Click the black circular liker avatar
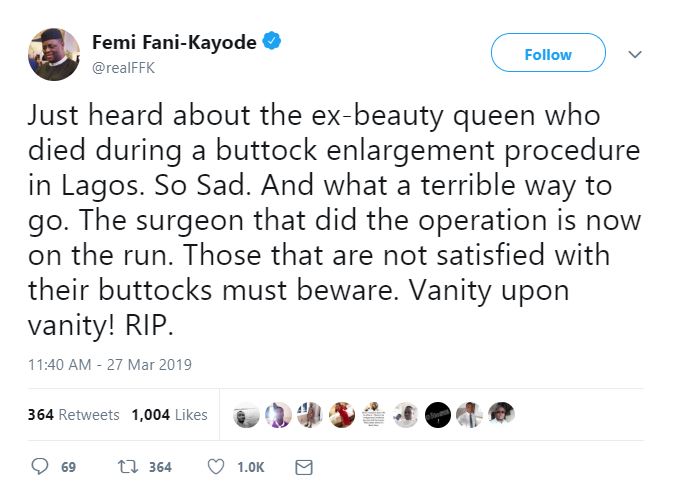The width and height of the screenshot is (676, 487). coord(437,415)
